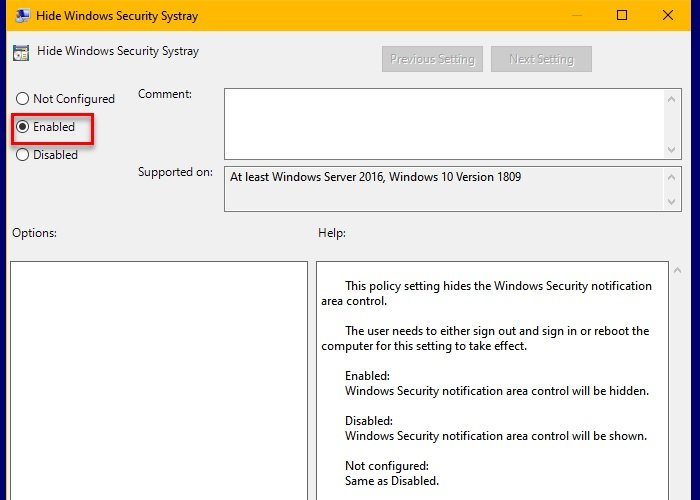
Task: Select the Enabled radio button
Action: (x=23, y=127)
